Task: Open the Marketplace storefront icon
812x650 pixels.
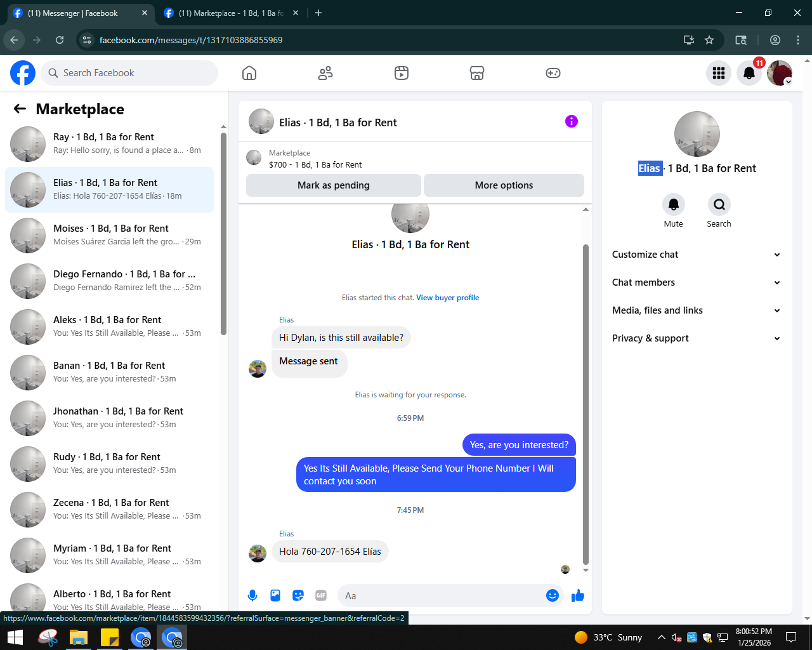Action: click(477, 73)
